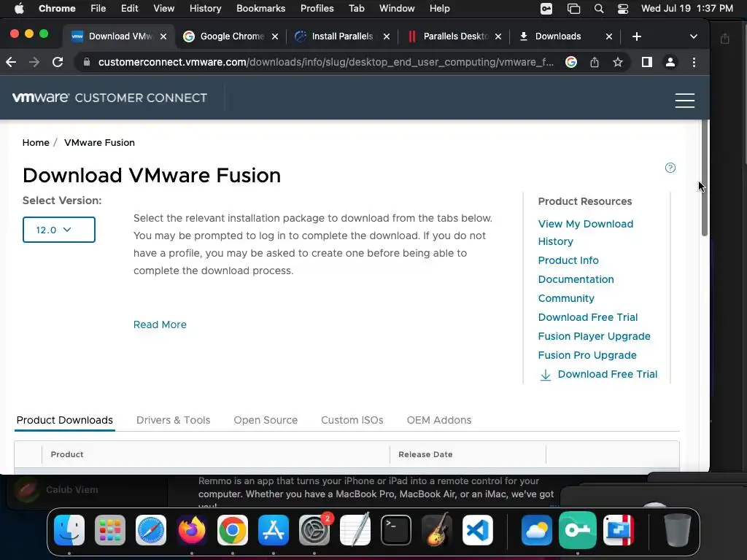Go back with the browser back arrow
Viewport: 747px width, 560px height.
(x=11, y=62)
